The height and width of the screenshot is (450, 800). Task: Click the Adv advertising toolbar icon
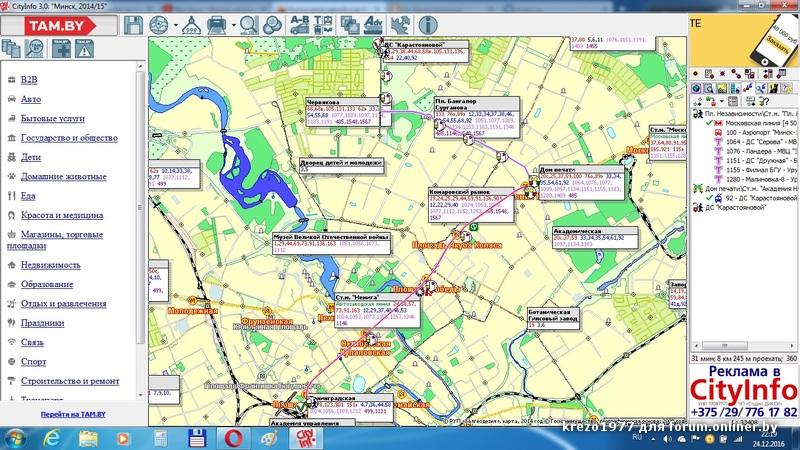pos(373,25)
